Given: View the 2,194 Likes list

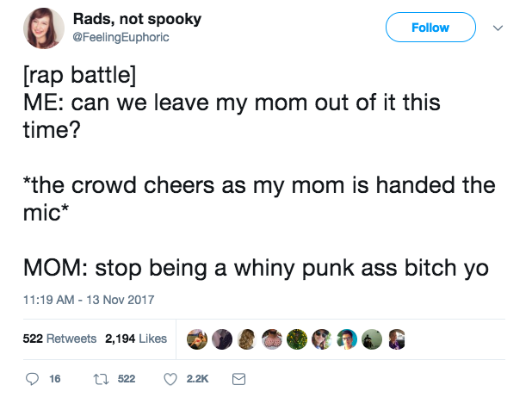Looking at the screenshot, I should [136, 339].
